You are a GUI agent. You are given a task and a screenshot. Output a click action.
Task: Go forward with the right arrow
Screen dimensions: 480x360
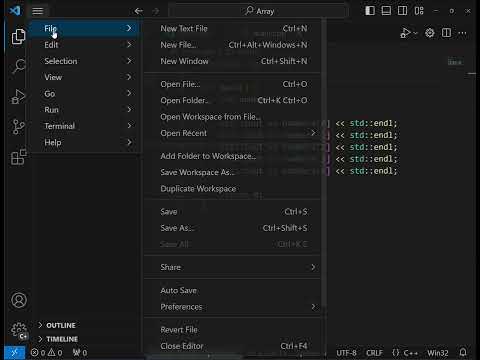pyautogui.click(x=156, y=11)
